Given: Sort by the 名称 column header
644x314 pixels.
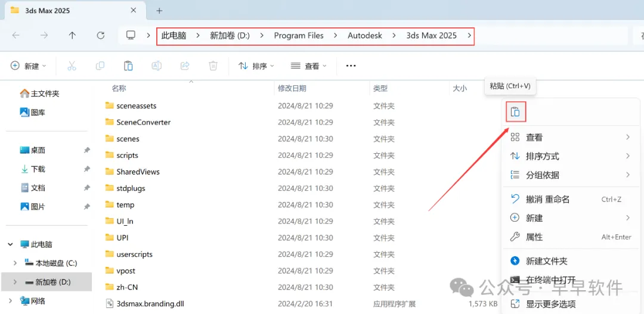Looking at the screenshot, I should click(119, 88).
